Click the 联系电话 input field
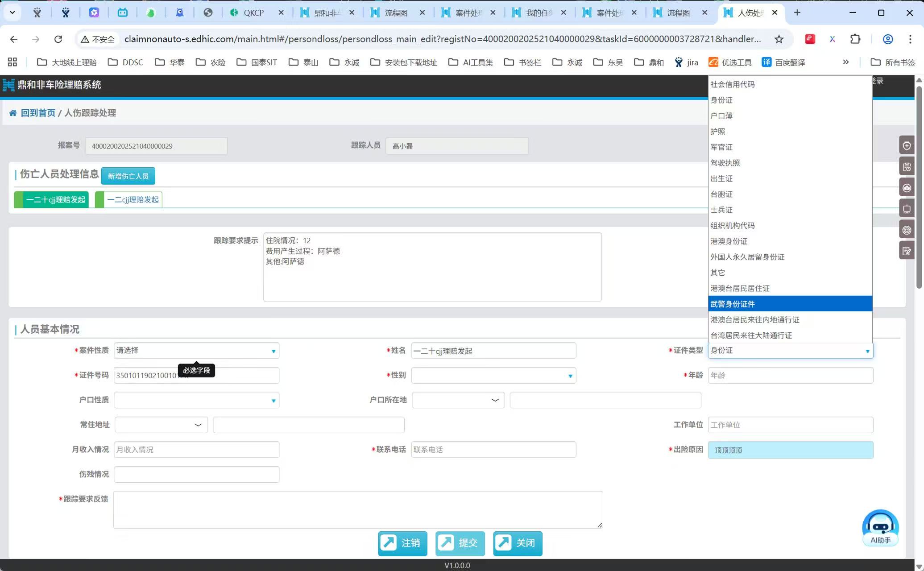The height and width of the screenshot is (571, 924). [x=493, y=450]
